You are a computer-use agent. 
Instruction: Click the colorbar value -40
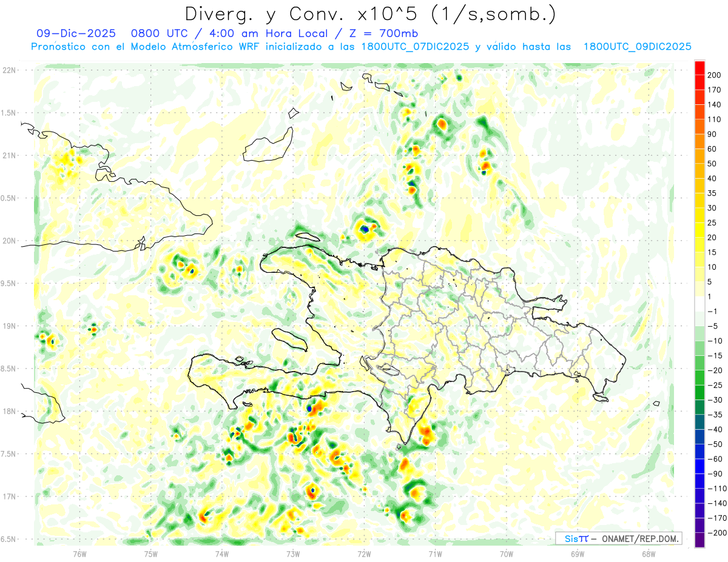pyautogui.click(x=715, y=429)
